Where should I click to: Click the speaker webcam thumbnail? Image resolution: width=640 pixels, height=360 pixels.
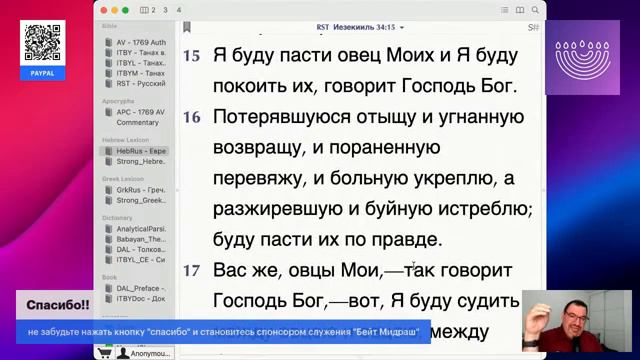[x=577, y=321]
